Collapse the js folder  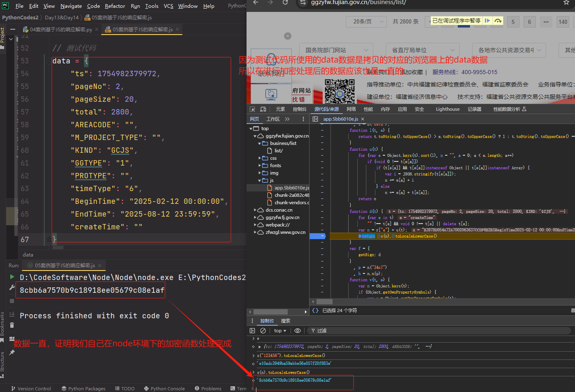coord(260,180)
